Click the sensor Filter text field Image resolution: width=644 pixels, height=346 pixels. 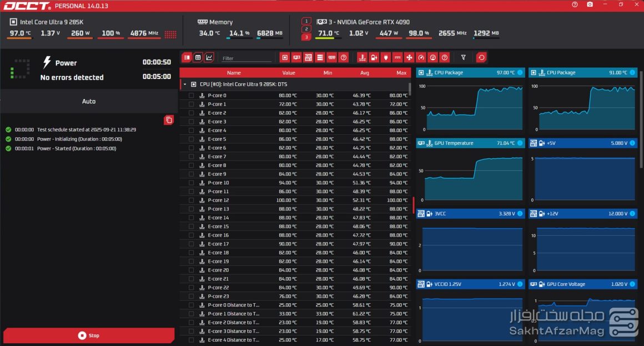point(246,58)
